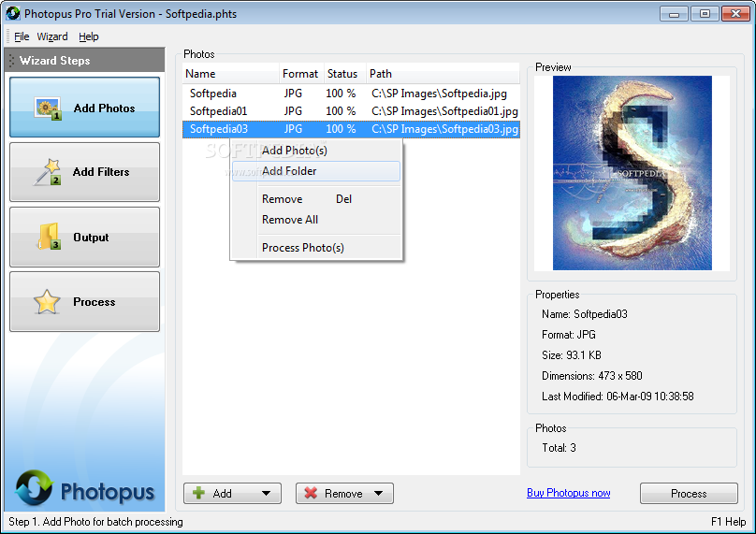Viewport: 756px width, 534px height.
Task: Open the File menu
Action: coord(22,36)
